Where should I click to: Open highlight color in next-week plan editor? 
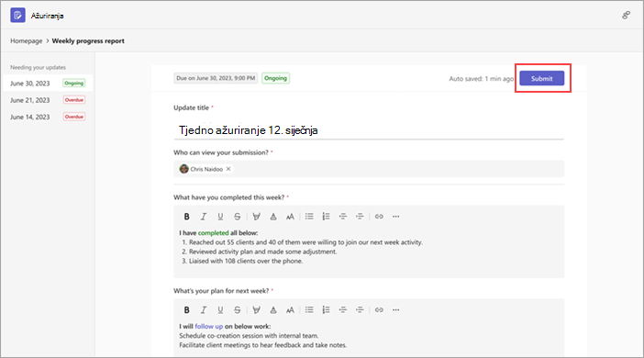pos(256,310)
